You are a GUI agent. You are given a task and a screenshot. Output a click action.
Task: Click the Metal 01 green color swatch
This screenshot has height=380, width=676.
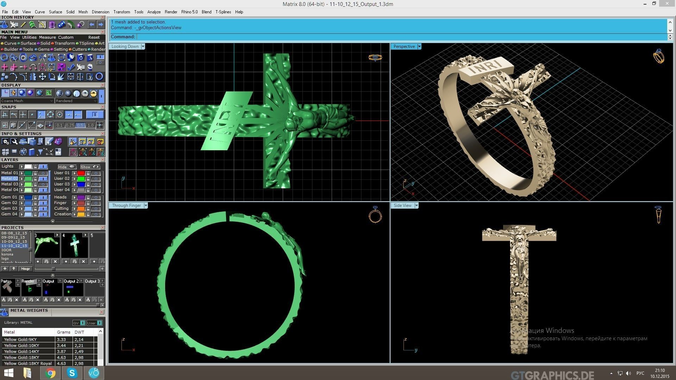[28, 173]
